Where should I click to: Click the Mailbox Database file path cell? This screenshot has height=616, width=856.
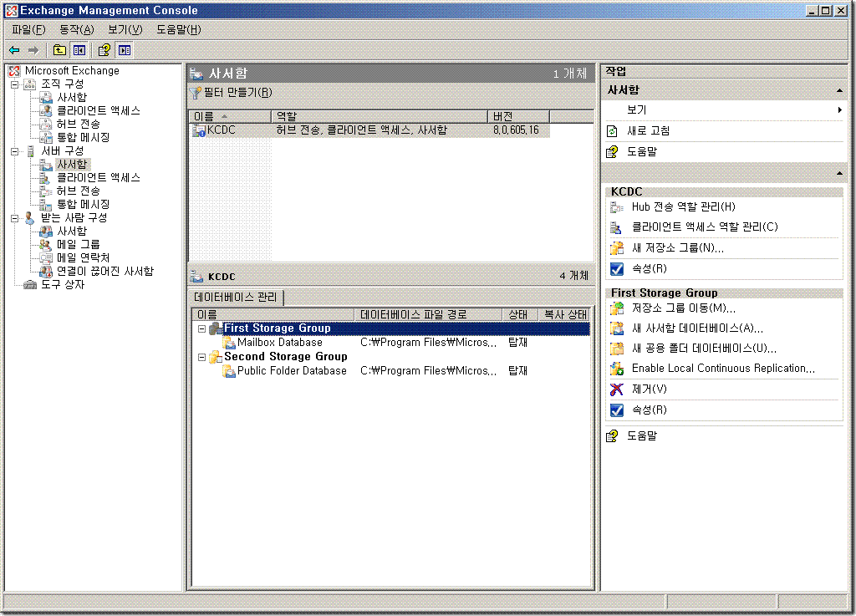tap(429, 343)
